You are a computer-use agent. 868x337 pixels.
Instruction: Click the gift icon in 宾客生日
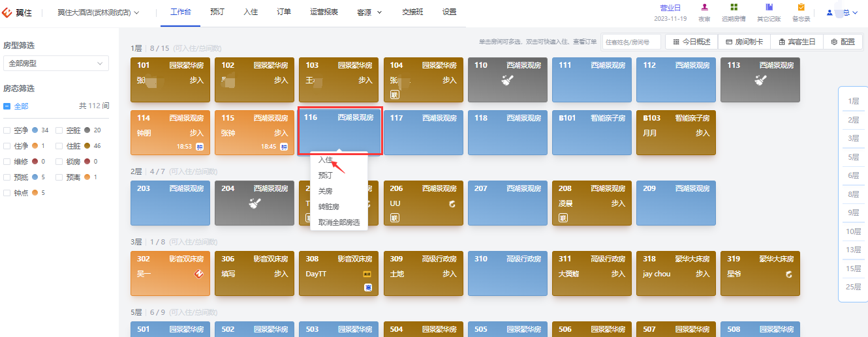click(x=781, y=42)
